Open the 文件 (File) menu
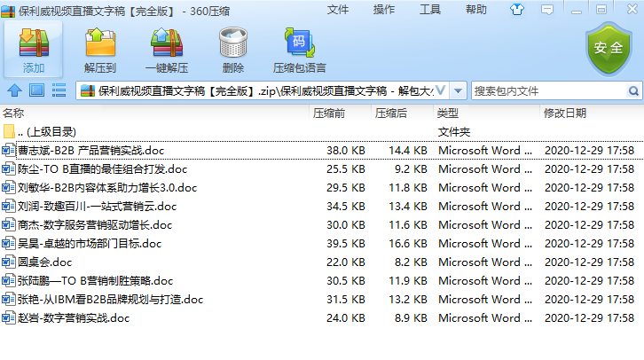644x360 pixels. coord(338,9)
